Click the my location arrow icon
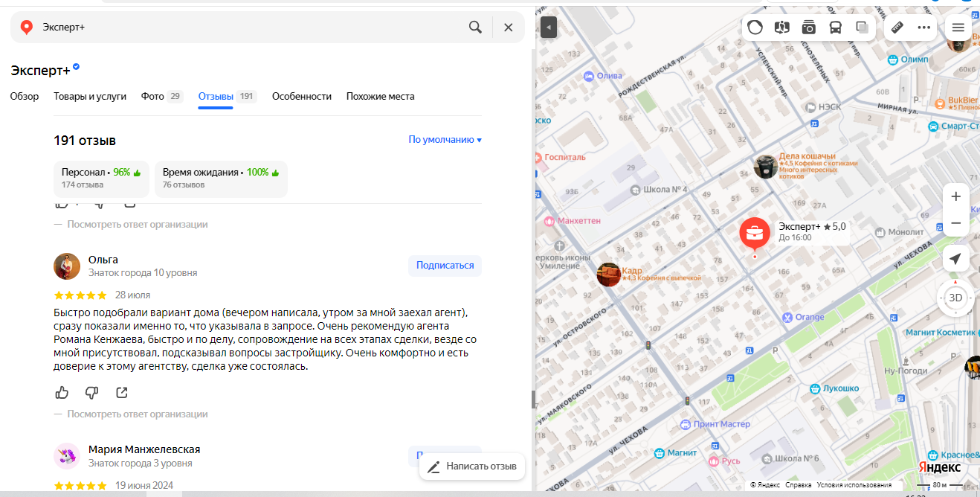 [x=955, y=258]
